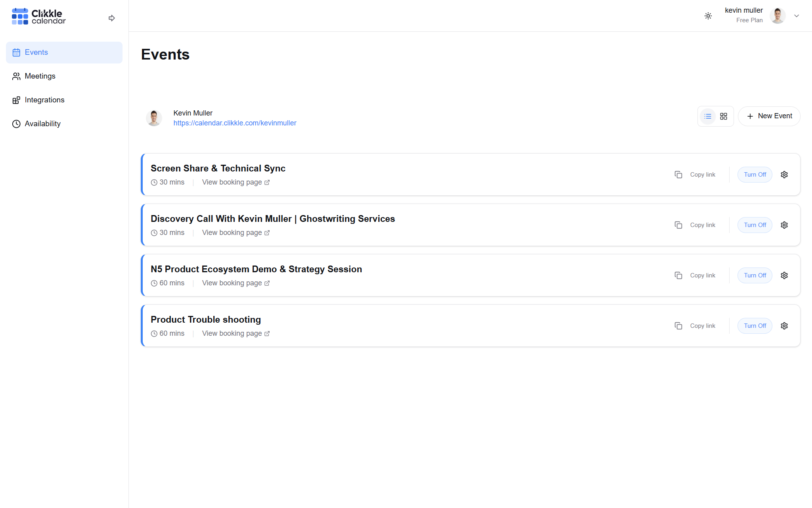
Task: Open the calendar.clikkle.com/kevinmuller link
Action: pyautogui.click(x=235, y=123)
